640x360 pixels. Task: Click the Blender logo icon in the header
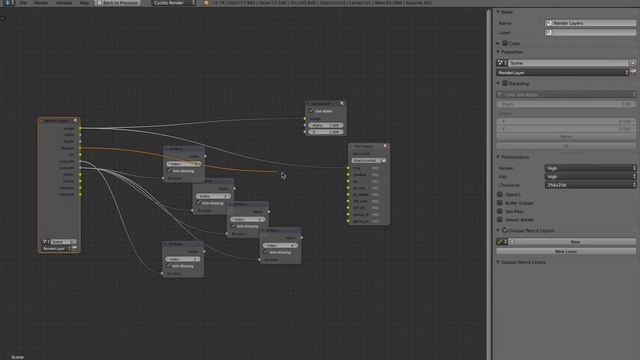(206, 3)
